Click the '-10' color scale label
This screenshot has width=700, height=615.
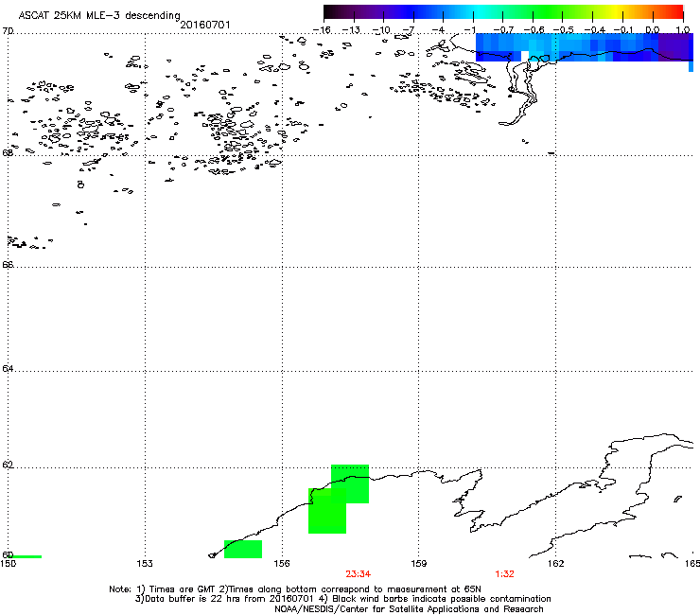381,30
